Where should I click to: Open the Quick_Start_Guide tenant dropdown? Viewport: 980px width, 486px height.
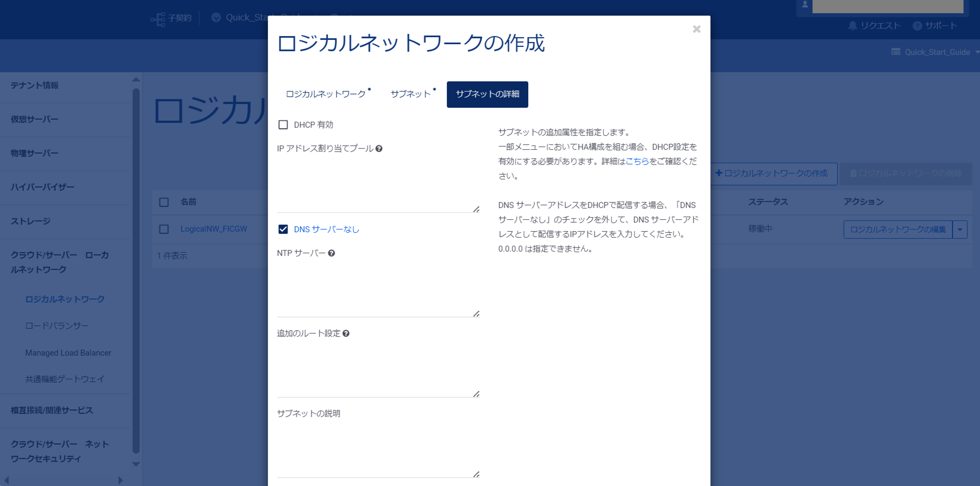click(x=935, y=52)
